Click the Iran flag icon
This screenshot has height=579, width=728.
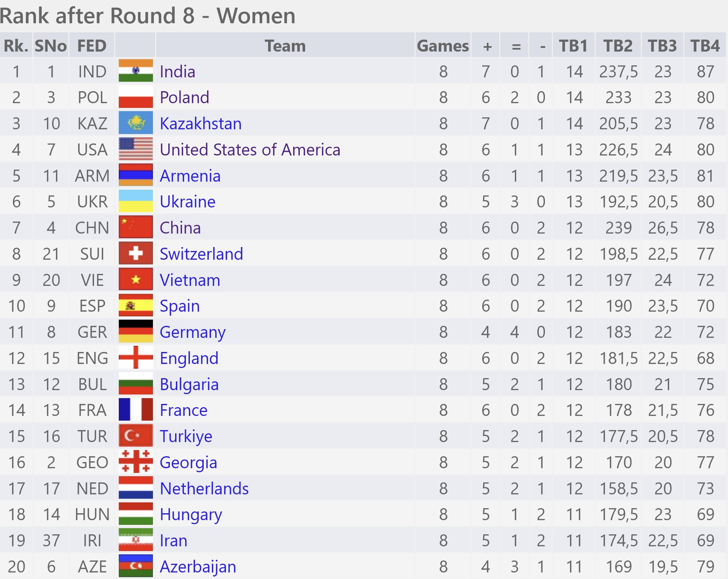(x=136, y=540)
